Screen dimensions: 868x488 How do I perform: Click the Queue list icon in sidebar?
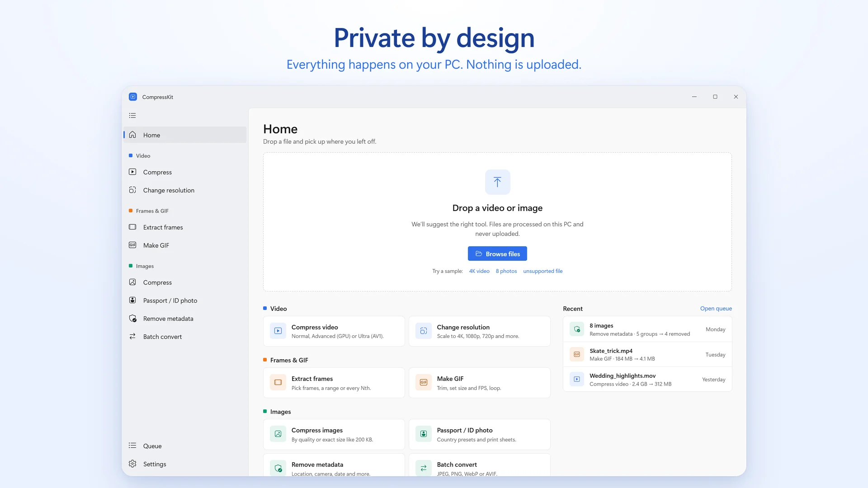click(132, 446)
